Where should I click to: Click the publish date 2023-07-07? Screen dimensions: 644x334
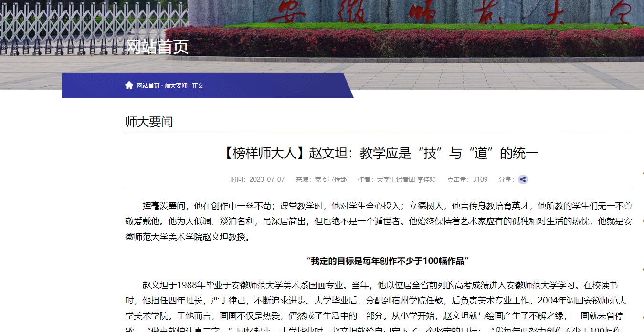(x=267, y=179)
